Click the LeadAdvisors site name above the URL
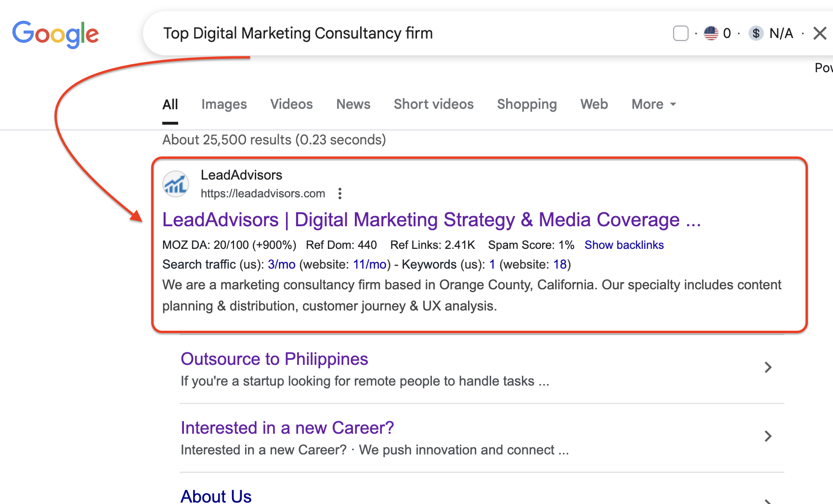Viewport: 833px width, 504px height. coord(241,175)
